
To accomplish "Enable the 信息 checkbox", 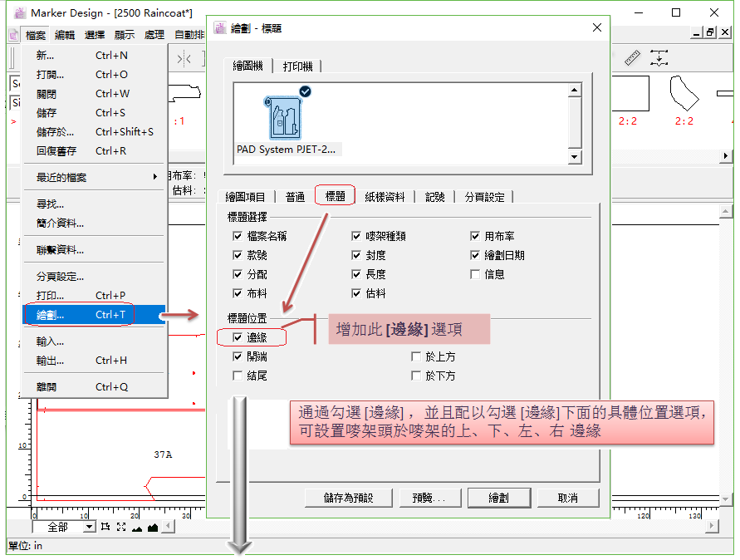I will (476, 274).
